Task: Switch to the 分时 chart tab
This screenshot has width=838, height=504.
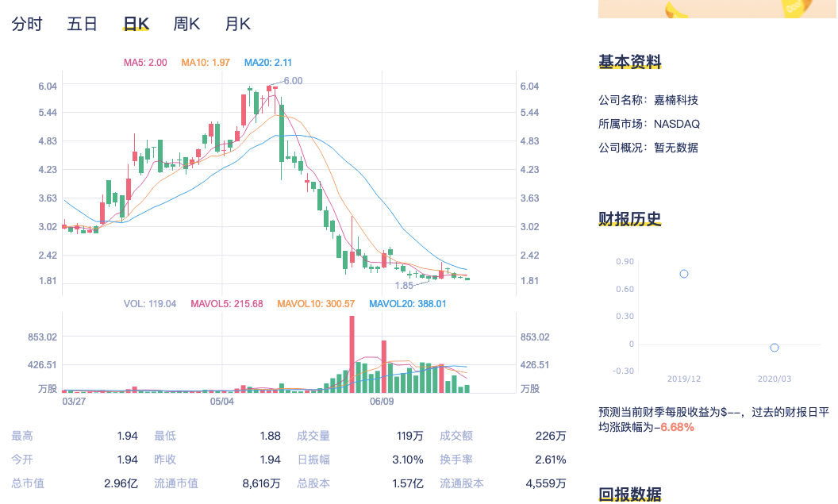Action: [27, 24]
